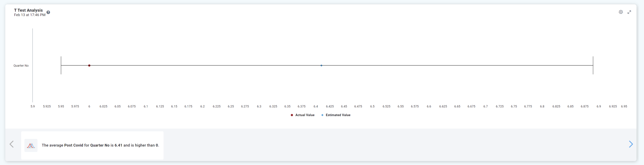Image resolution: width=644 pixels, height=165 pixels.
Task: Click the red Actual Value legend marker
Action: [292, 115]
